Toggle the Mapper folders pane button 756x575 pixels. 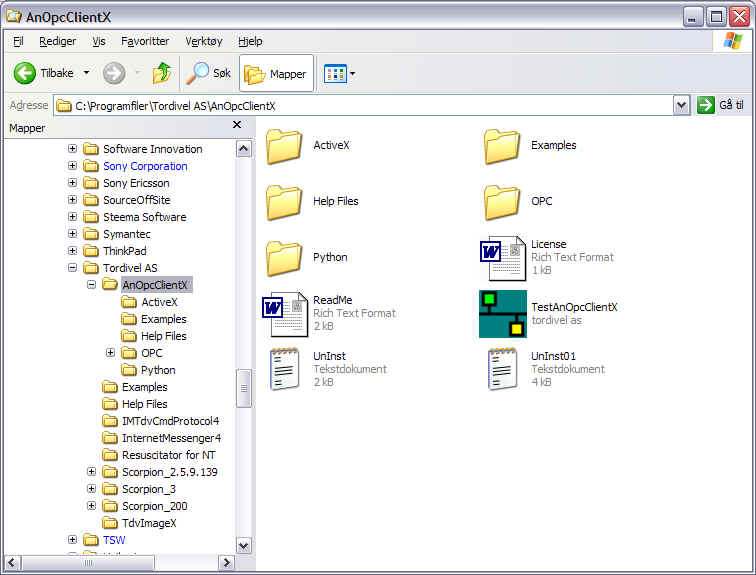(x=276, y=74)
